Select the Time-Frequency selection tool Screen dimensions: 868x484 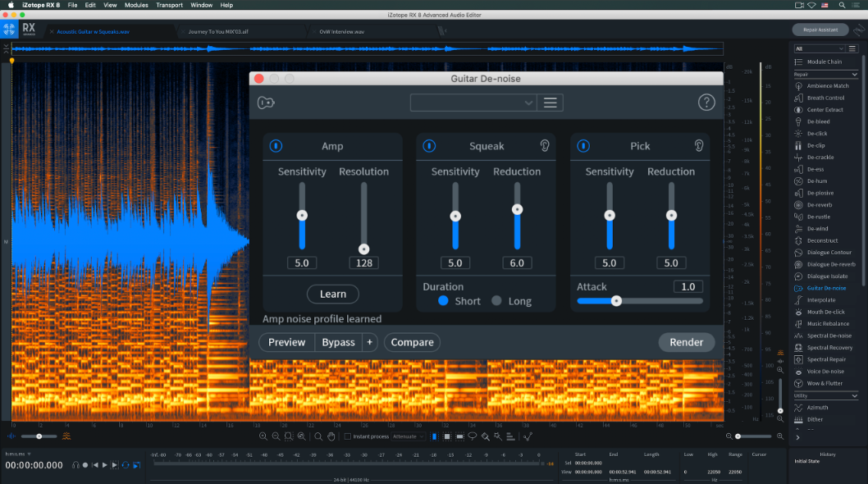pyautogui.click(x=447, y=436)
